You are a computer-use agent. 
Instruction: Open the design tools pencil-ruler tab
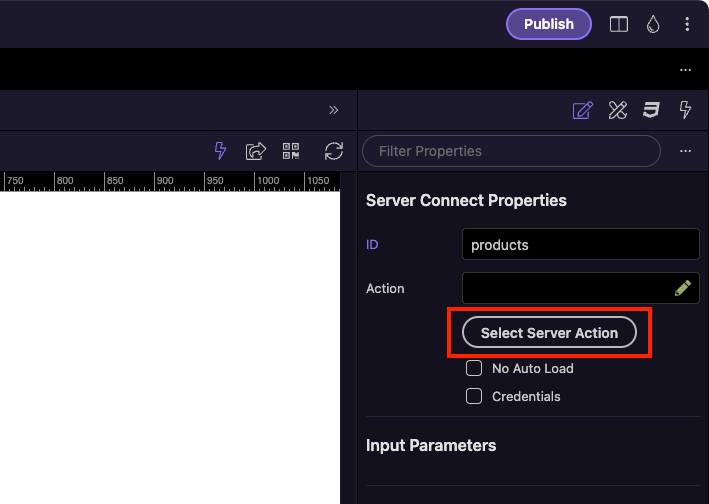pos(617,110)
